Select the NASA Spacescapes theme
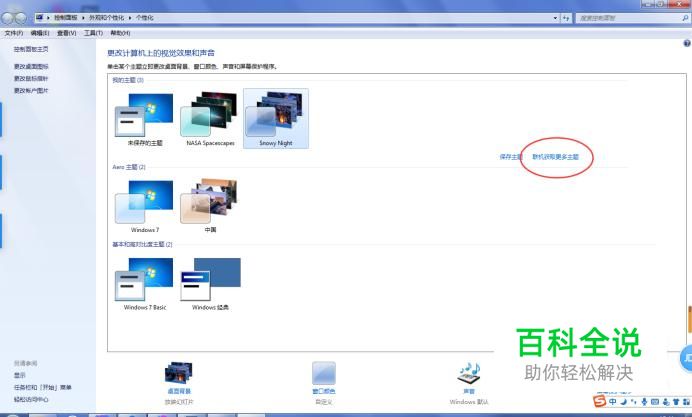Viewport: 692px width, 417px height. point(210,119)
